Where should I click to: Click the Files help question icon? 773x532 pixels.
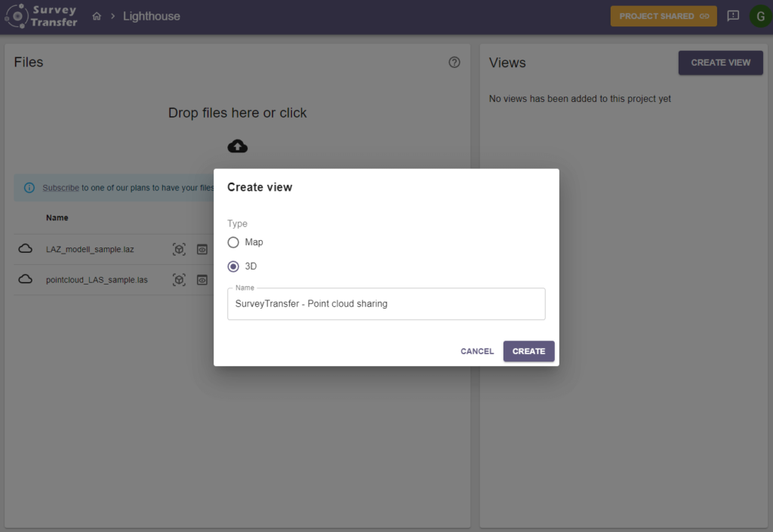click(454, 63)
